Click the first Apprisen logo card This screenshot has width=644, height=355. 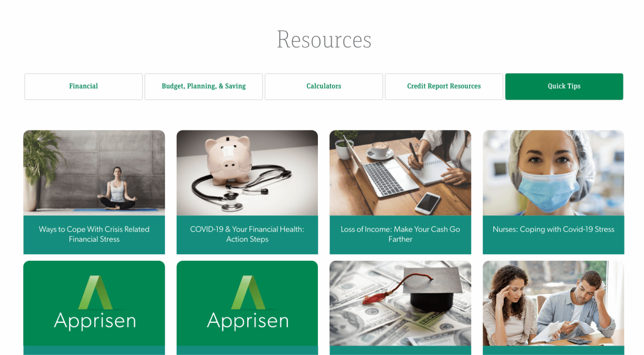pos(94,304)
